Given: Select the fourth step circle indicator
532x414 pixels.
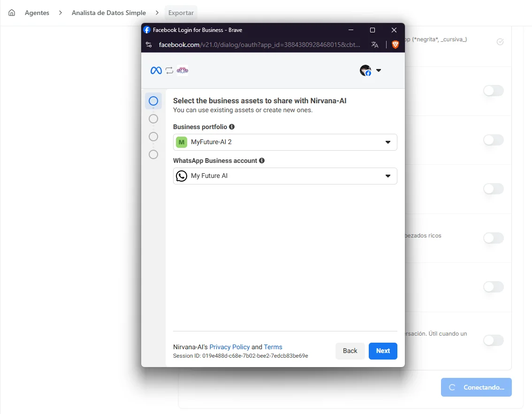Looking at the screenshot, I should (x=153, y=154).
